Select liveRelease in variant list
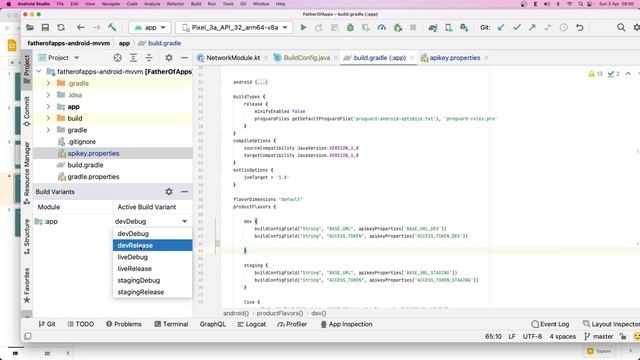 click(x=152, y=269)
